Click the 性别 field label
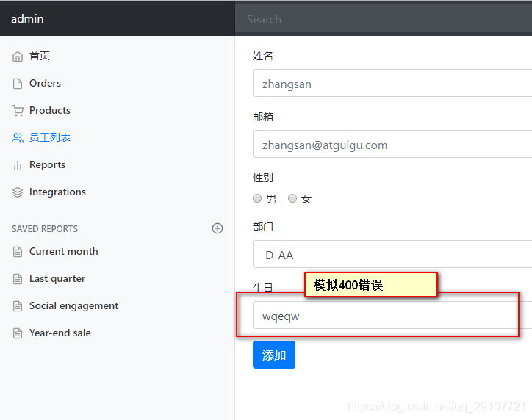The height and width of the screenshot is (420, 532). tap(262, 178)
